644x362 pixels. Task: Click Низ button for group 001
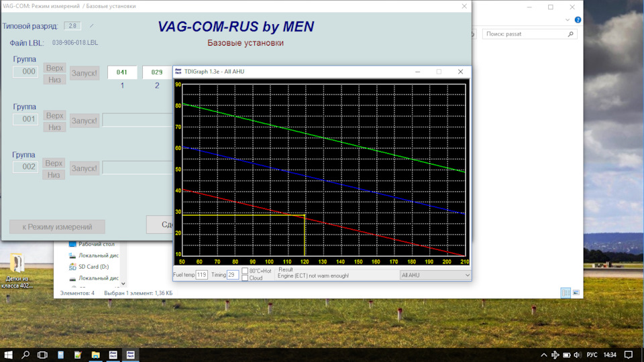[x=54, y=127]
